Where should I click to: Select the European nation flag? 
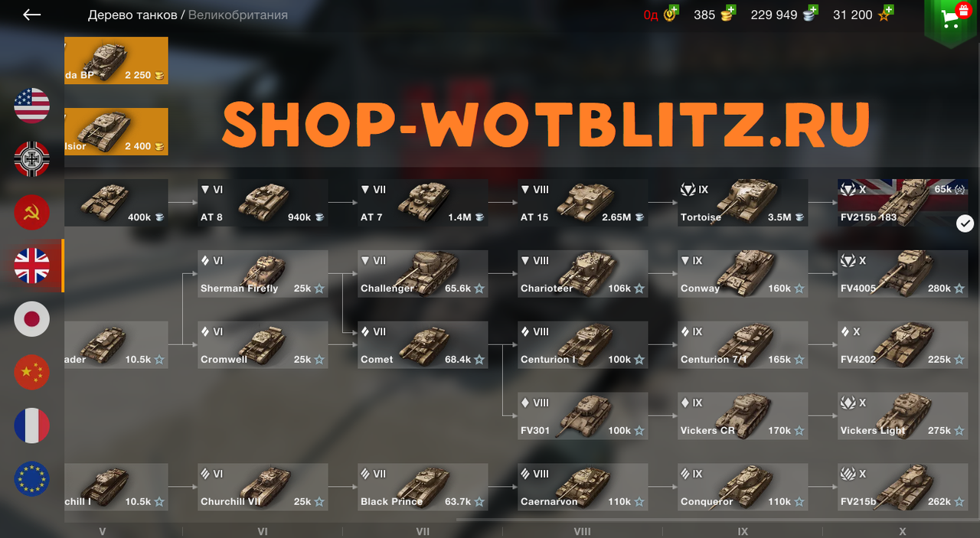tap(31, 479)
